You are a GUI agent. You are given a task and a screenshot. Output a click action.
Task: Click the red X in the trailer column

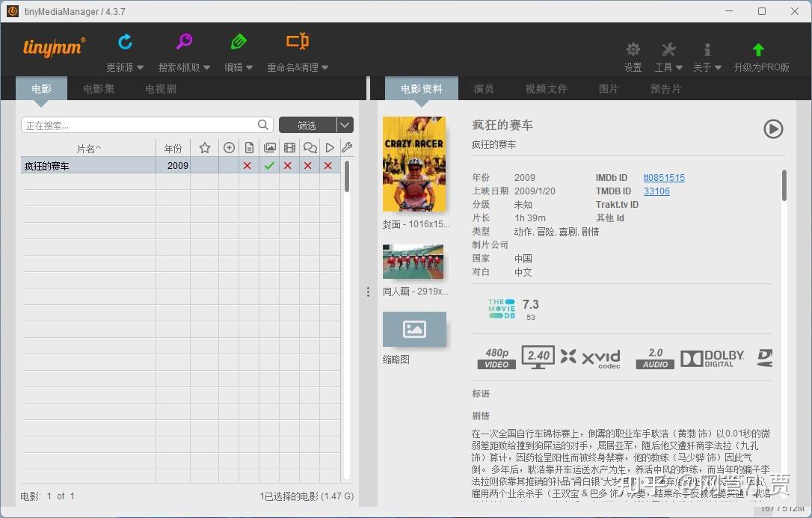click(327, 165)
